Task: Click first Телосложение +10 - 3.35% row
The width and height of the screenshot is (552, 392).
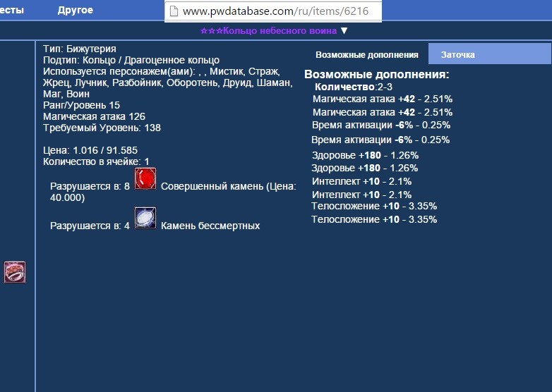Action: (x=374, y=206)
